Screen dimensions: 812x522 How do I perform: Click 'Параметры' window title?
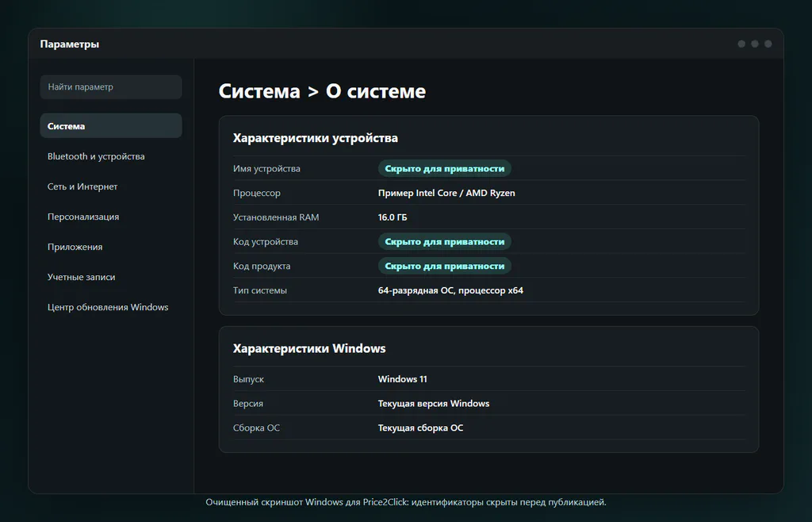(x=70, y=44)
